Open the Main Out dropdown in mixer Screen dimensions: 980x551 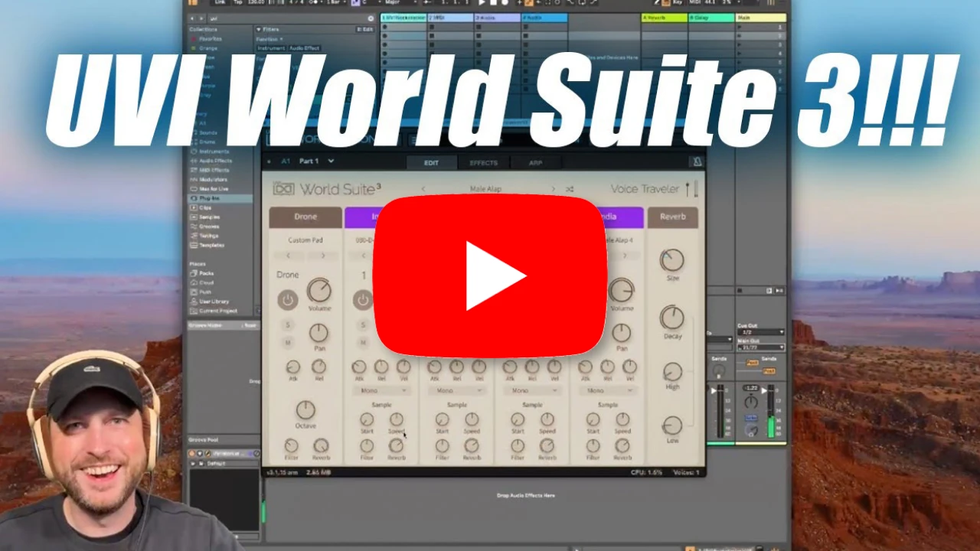(760, 347)
